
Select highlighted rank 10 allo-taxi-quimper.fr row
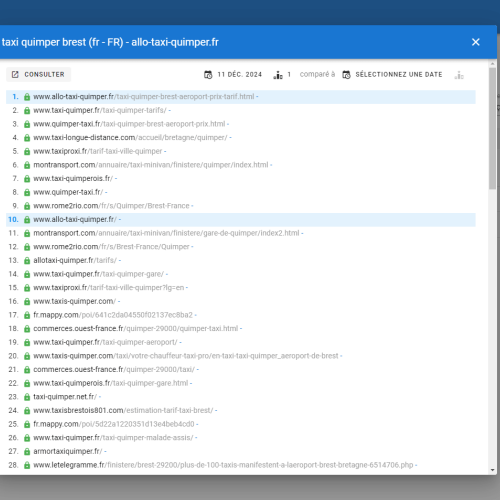(241, 220)
